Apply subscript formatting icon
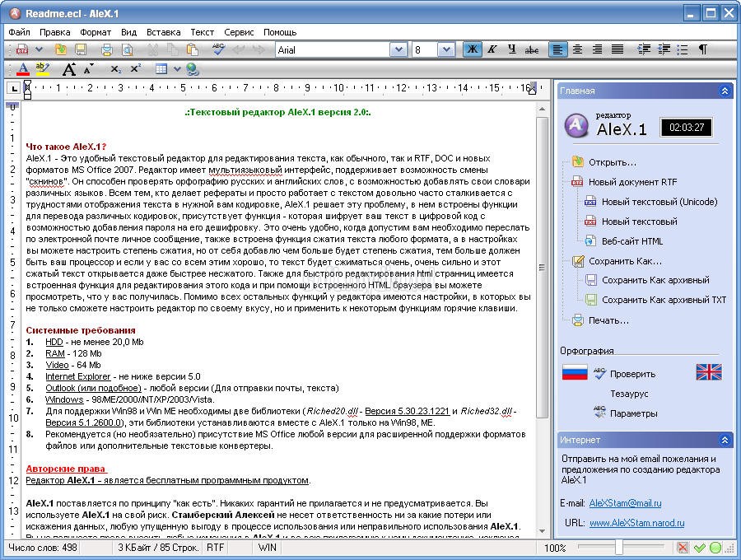The image size is (741, 560). pos(115,69)
